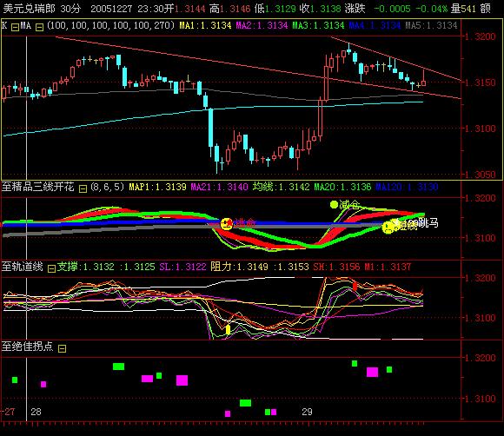Click the -0.04% percent change value
Screen dimensions: 504x436
(x=431, y=9)
